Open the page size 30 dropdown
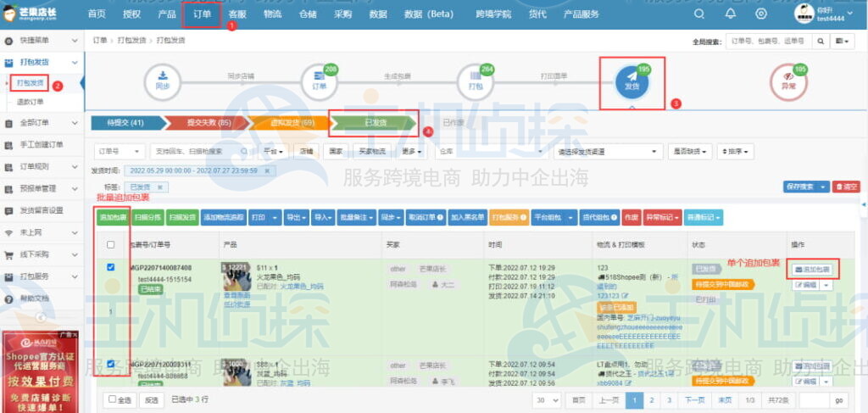This screenshot has width=868, height=413. (547, 399)
